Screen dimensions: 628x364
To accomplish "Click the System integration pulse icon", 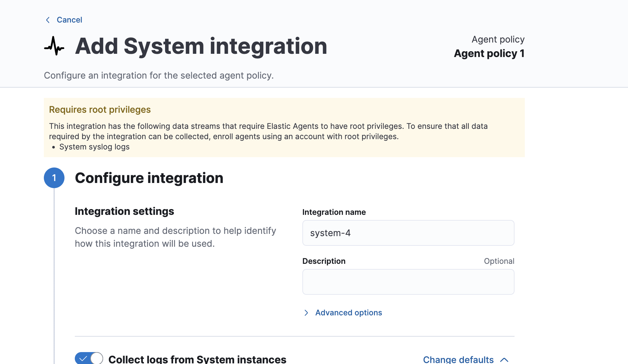I will coord(54,46).
